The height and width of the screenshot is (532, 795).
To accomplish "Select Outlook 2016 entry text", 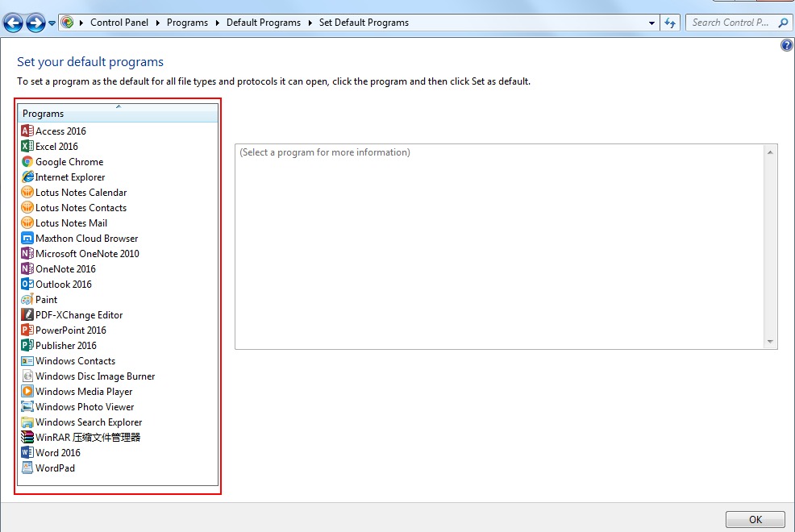I will [x=64, y=284].
